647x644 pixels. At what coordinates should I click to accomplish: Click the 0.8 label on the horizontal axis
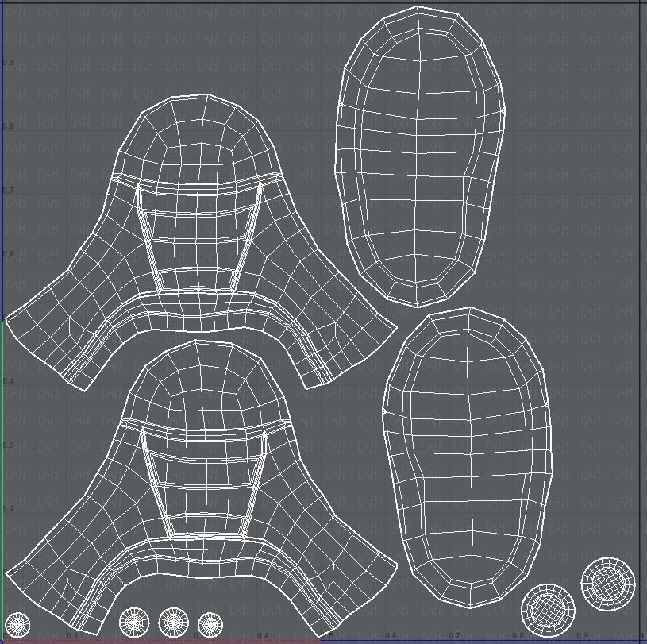tap(518, 636)
